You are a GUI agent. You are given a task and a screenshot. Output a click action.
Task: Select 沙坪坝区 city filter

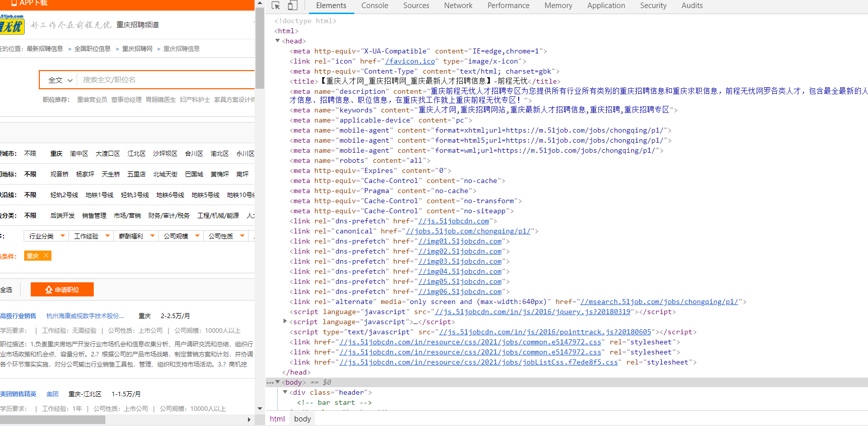(165, 154)
